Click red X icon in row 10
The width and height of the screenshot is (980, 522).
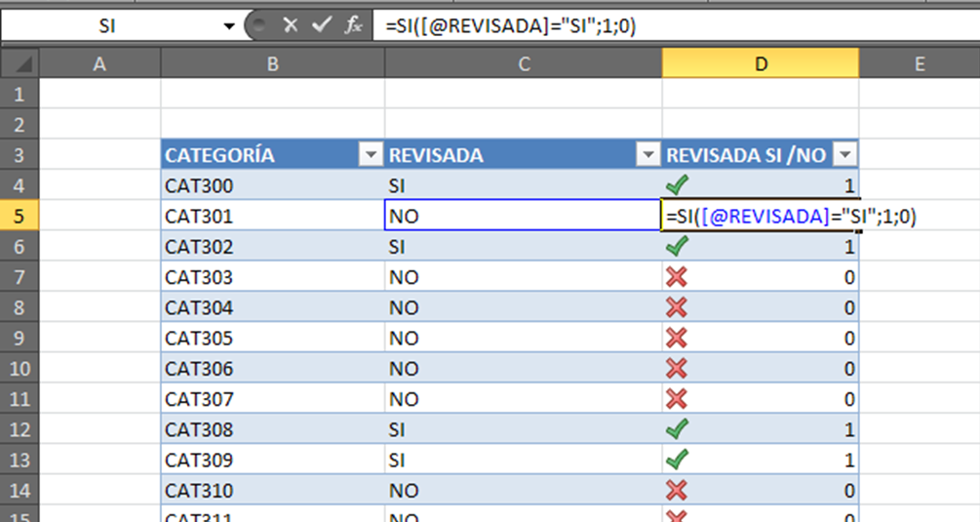676,369
